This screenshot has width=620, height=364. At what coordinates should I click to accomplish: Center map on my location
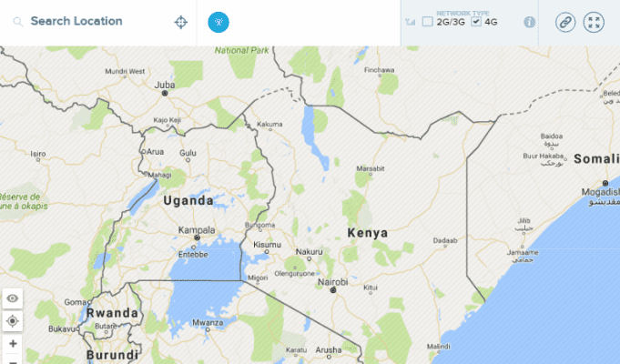[x=13, y=321]
